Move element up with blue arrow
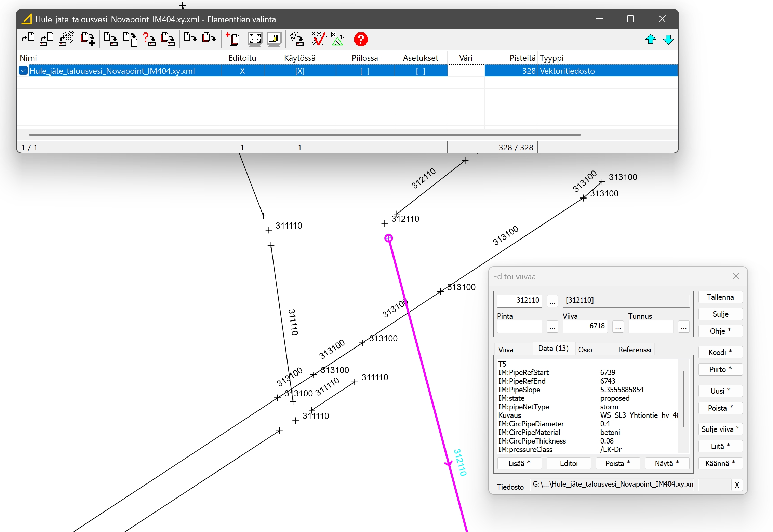 [650, 39]
